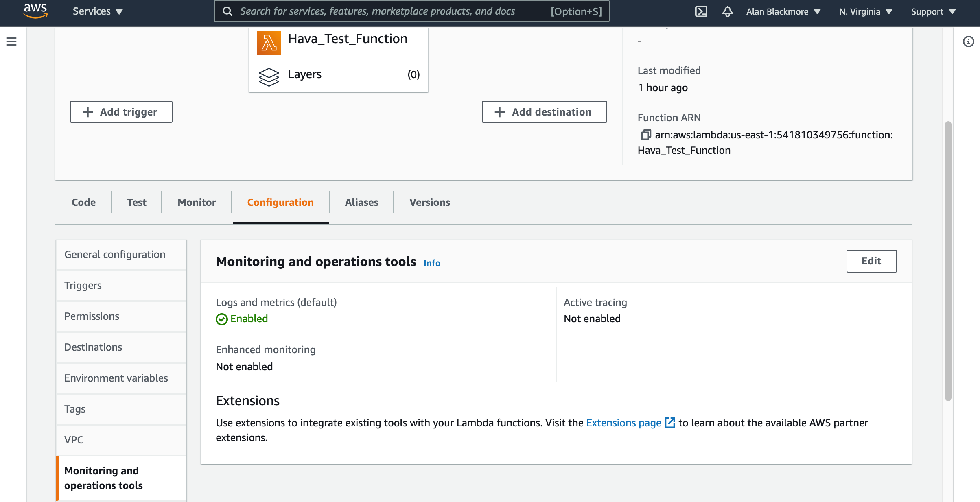
Task: Switch to the Monitor tab
Action: point(196,202)
